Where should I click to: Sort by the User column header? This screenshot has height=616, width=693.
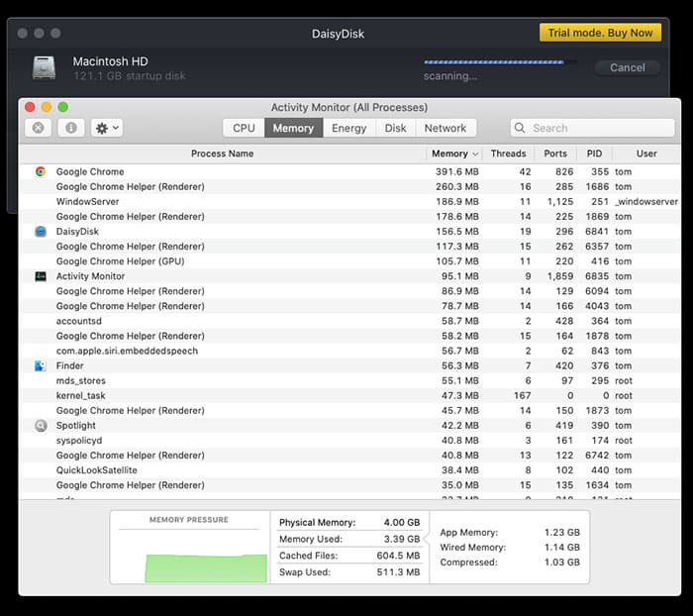coord(646,154)
